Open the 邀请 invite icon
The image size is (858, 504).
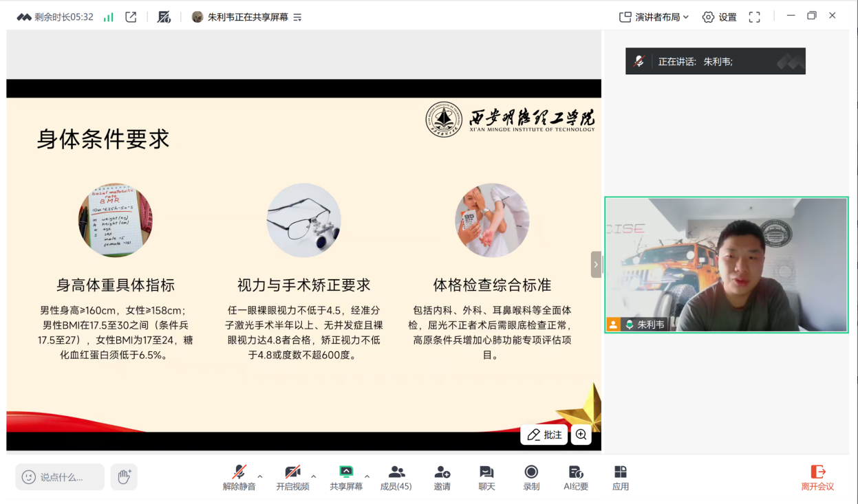pos(442,477)
